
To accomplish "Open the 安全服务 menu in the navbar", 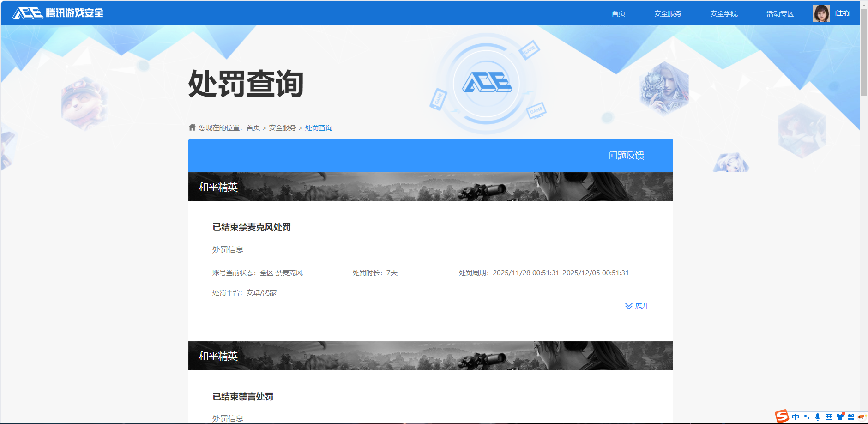I will (x=667, y=13).
